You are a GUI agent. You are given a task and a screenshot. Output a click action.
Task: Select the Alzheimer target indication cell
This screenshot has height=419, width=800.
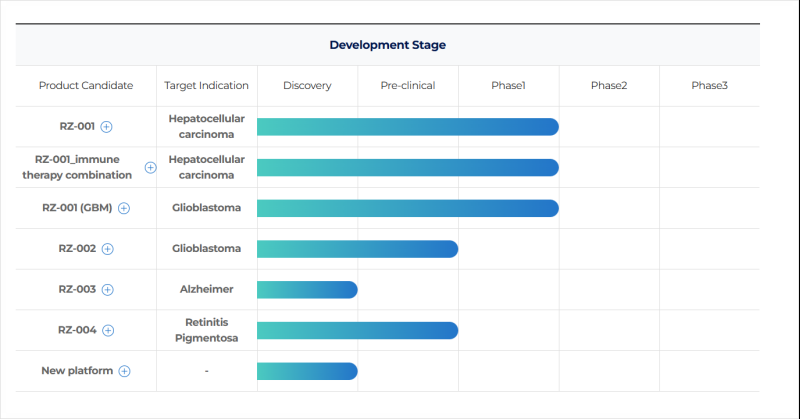pyautogui.click(x=206, y=290)
